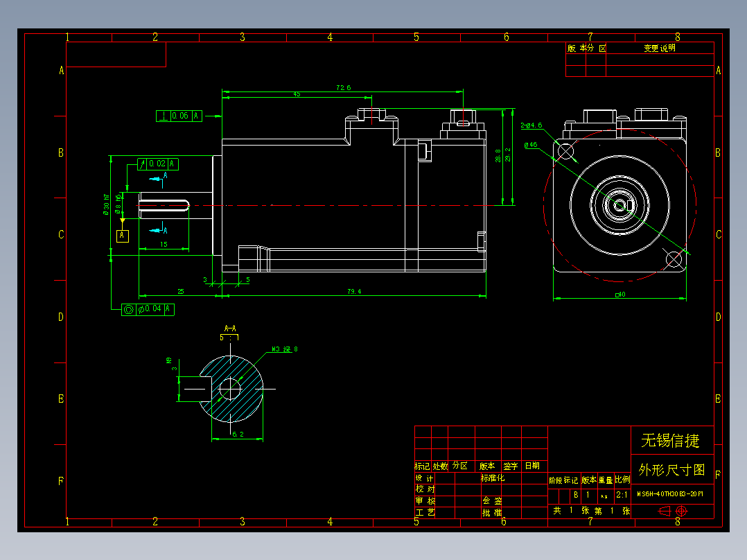The image size is (747, 560).
Task: Click the □40 flange dimension text
Action: pyautogui.click(x=621, y=295)
